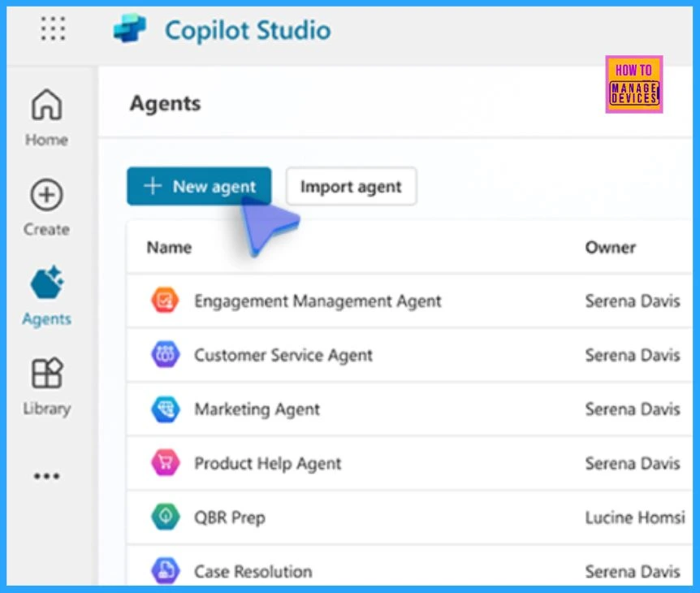Click the Agents page heading
Viewport: 700px width, 593px height.
click(165, 104)
